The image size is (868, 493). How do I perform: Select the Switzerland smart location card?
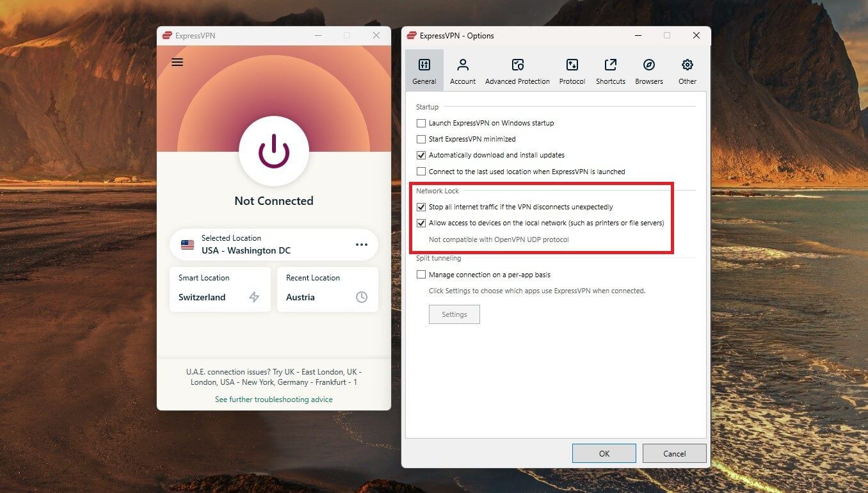[x=220, y=289]
